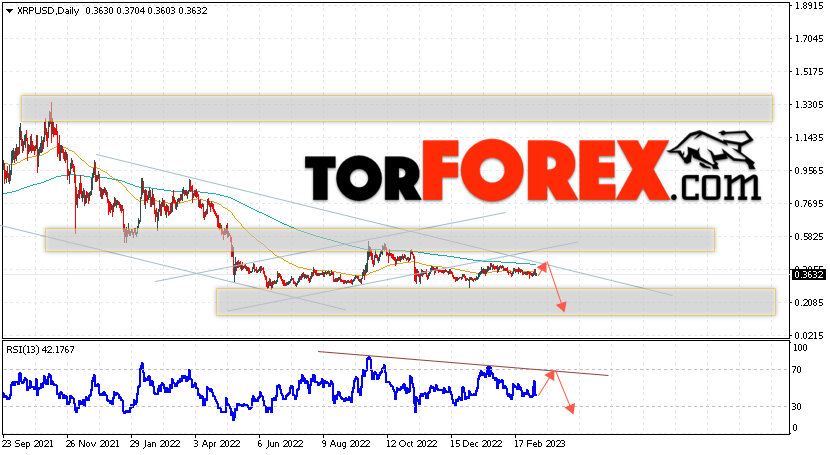The image size is (830, 455).
Task: Click the 0.9565 price axis label
Action: tap(809, 170)
